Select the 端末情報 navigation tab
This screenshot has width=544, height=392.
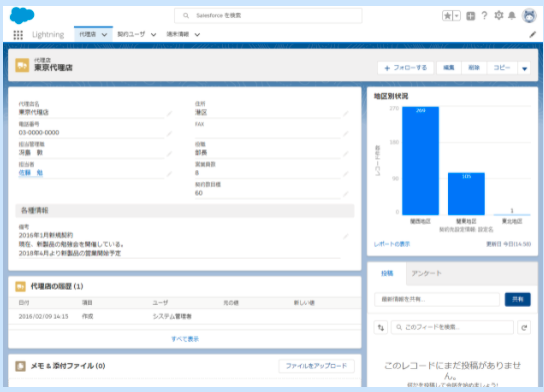point(178,34)
